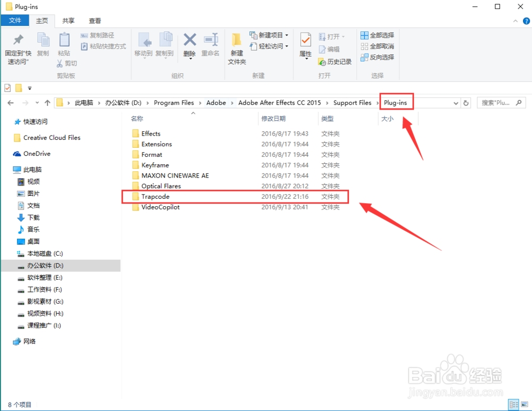Open the address bar history dropdown
Viewport: 532px width, 411px height.
(456, 103)
